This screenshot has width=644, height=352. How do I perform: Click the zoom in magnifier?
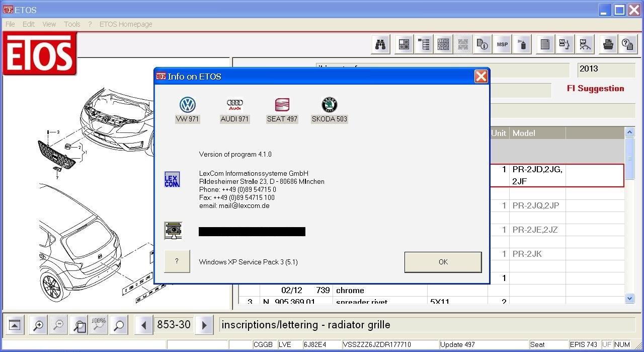tap(38, 325)
